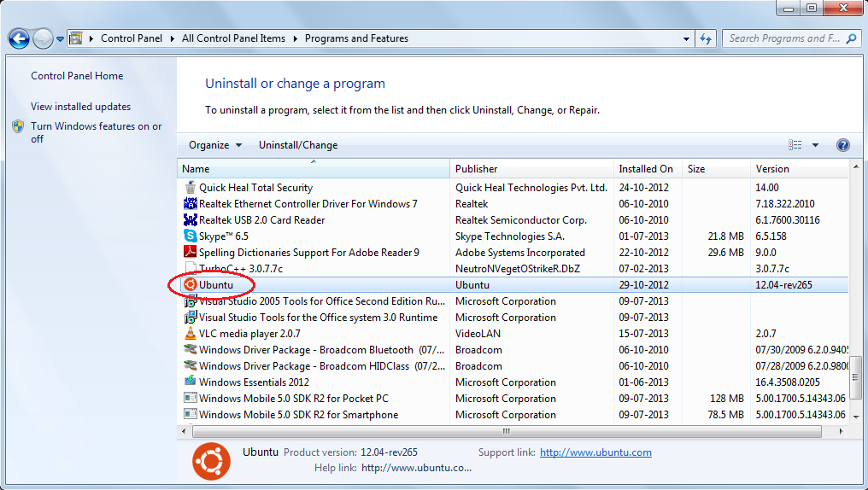Viewport: 868px width, 490px height.
Task: Click the Programs and Features breadcrumb
Action: (356, 38)
